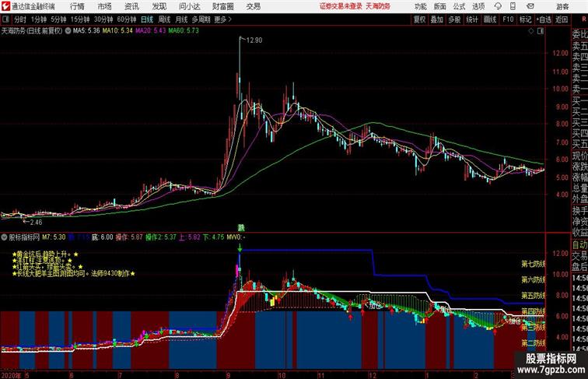
Task: Click the 返回 back button
Action: point(562,19)
